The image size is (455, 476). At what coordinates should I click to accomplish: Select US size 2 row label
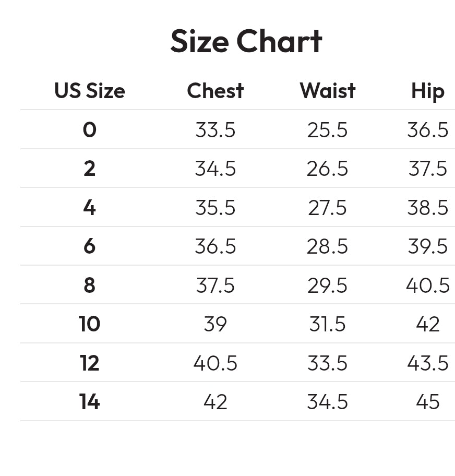point(90,169)
